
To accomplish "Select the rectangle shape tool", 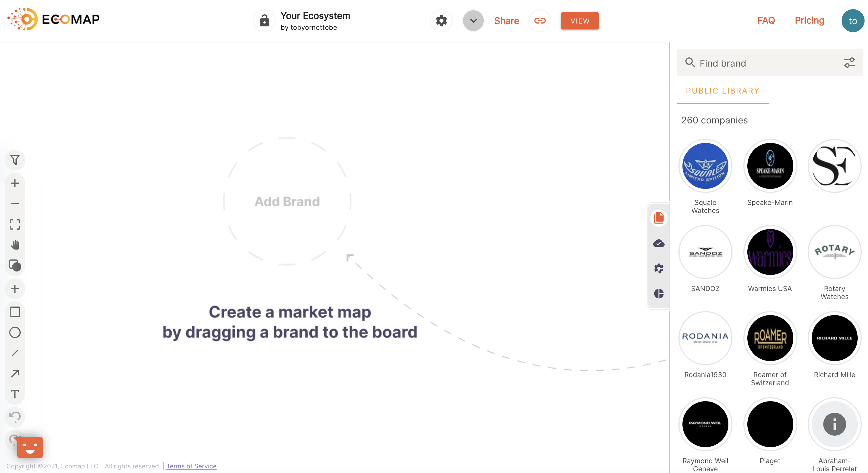I will point(15,312).
